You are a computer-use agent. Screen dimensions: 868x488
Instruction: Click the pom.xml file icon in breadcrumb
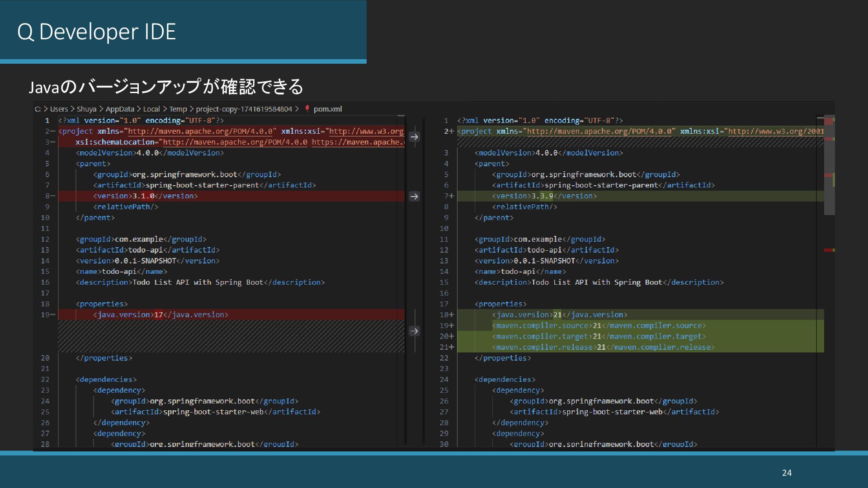coord(307,109)
